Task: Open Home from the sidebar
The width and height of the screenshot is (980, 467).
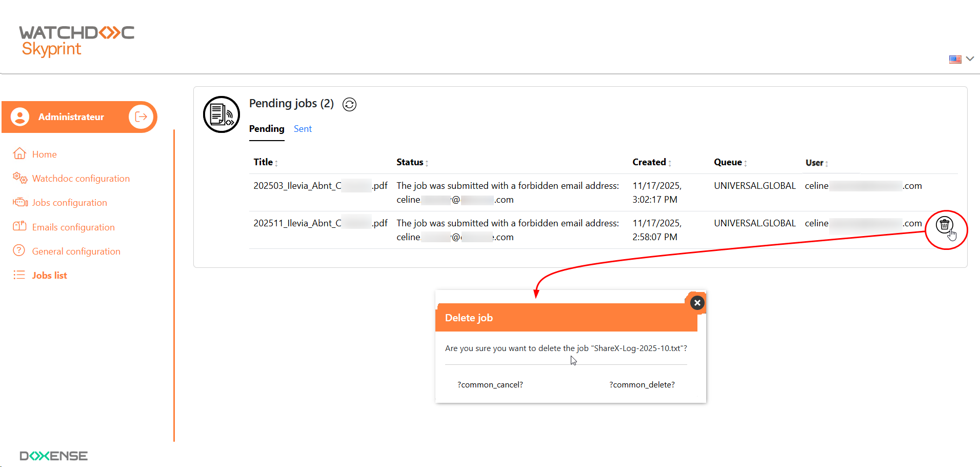Action: coord(44,154)
